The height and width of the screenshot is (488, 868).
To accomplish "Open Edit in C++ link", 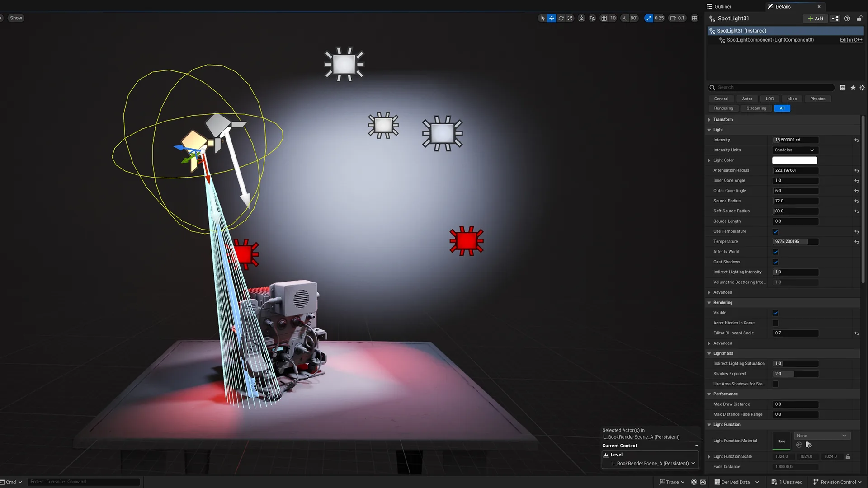I will pyautogui.click(x=851, y=40).
